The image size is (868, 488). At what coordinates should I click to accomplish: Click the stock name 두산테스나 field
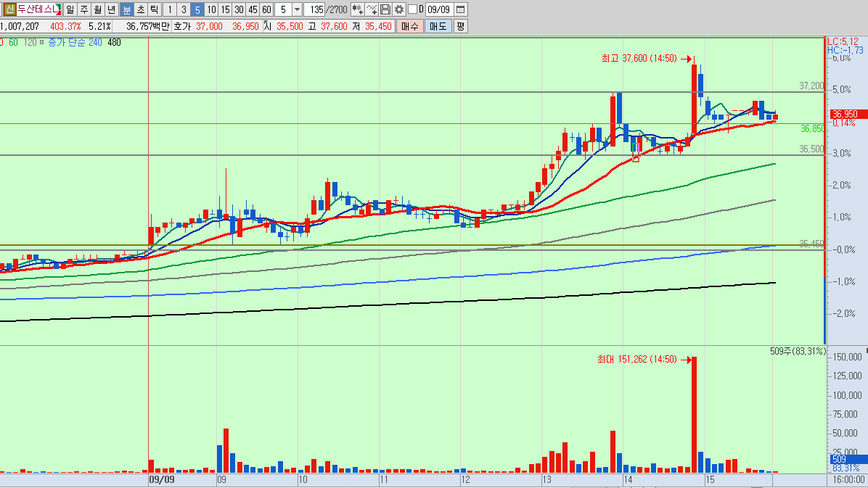(38, 9)
